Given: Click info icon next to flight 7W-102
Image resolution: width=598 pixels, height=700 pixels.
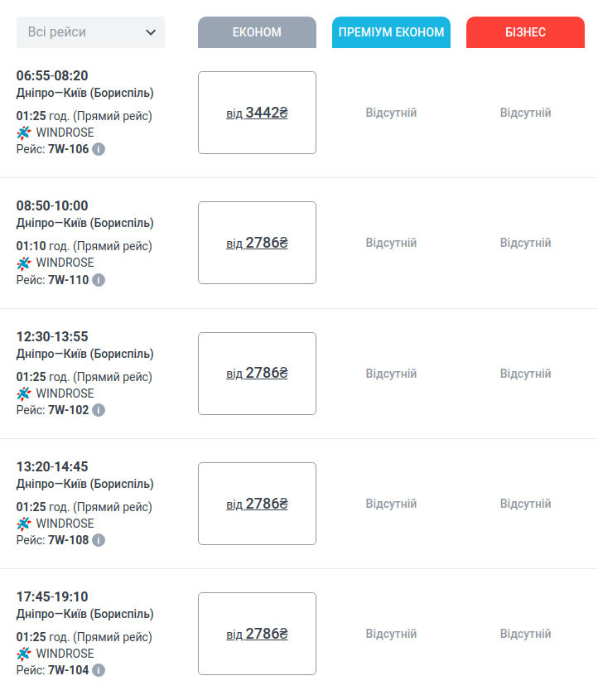Looking at the screenshot, I should (x=99, y=410).
